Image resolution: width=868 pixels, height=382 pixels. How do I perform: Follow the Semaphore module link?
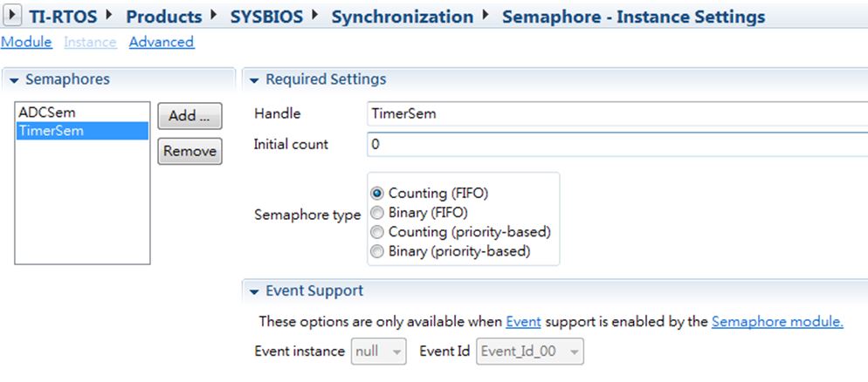pyautogui.click(x=777, y=321)
